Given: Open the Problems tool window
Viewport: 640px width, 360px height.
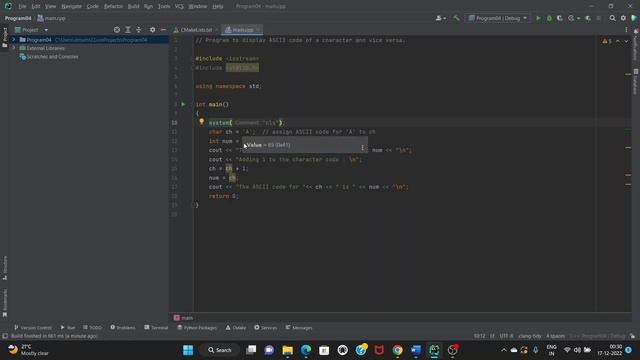Looking at the screenshot, I should [122, 328].
